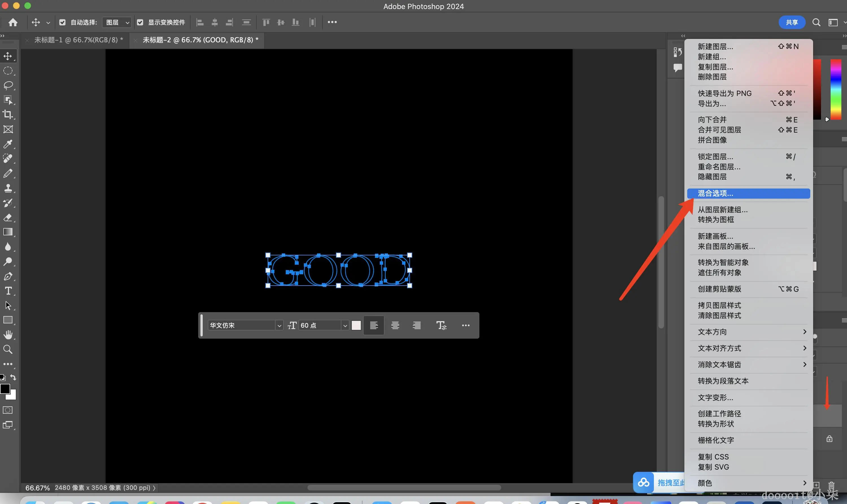The height and width of the screenshot is (504, 847).
Task: Choose the Horizontal Type tool
Action: click(8, 291)
